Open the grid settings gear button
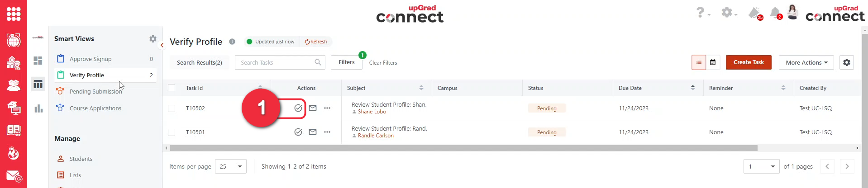 tap(846, 62)
